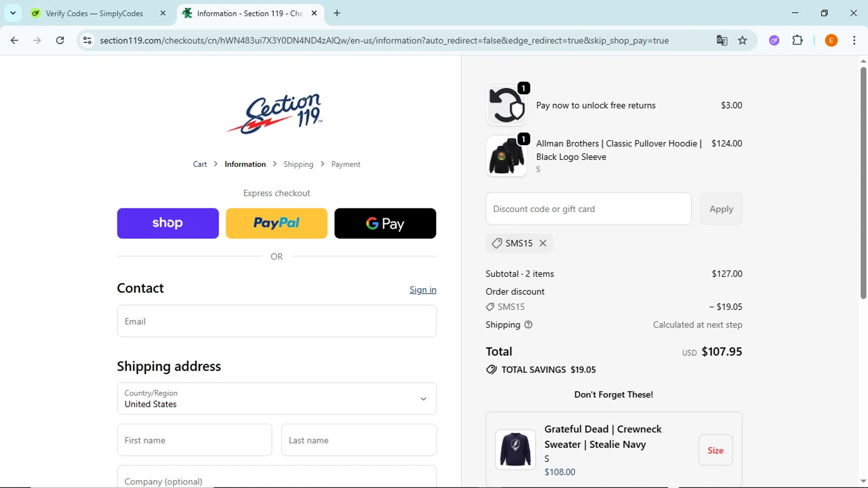Open the tab search dropdown arrow
Screen dimensions: 868x488
point(13,13)
